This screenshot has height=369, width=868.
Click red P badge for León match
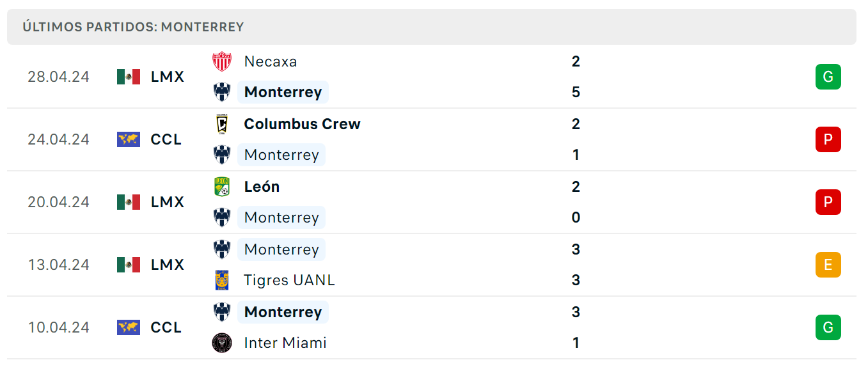(828, 202)
